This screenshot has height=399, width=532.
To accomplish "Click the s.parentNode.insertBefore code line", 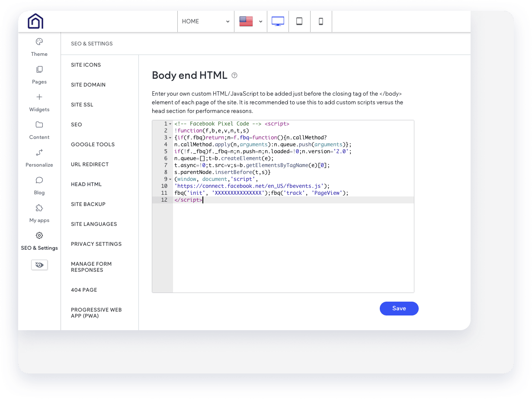I will point(222,172).
